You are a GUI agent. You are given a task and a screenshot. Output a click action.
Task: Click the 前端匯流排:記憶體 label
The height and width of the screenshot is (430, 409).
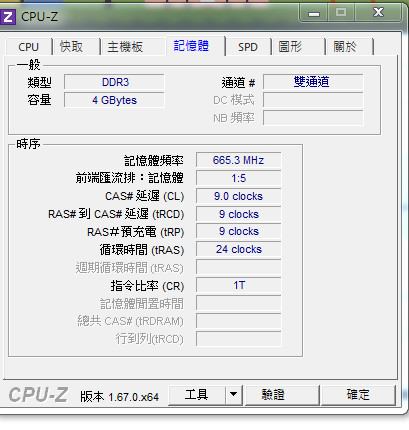tap(130, 178)
